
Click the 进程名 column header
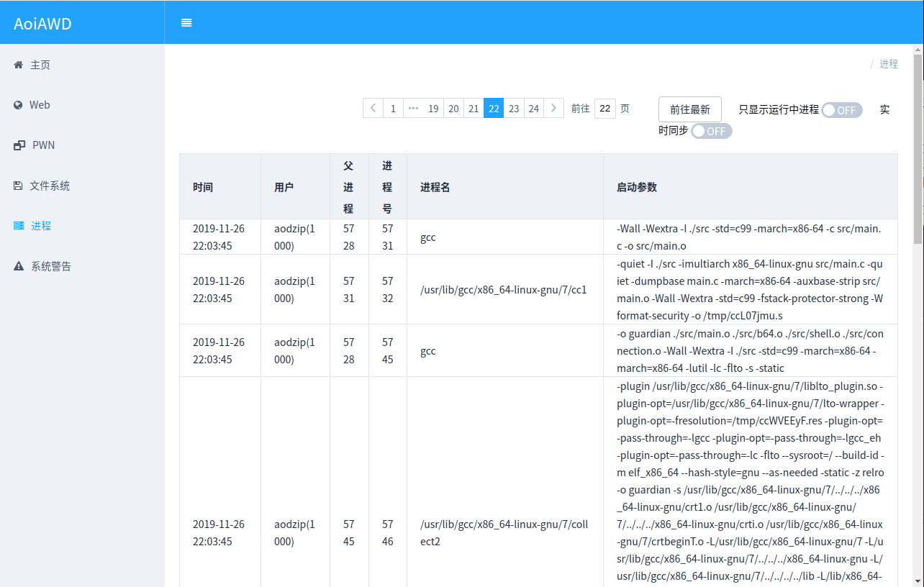point(505,186)
